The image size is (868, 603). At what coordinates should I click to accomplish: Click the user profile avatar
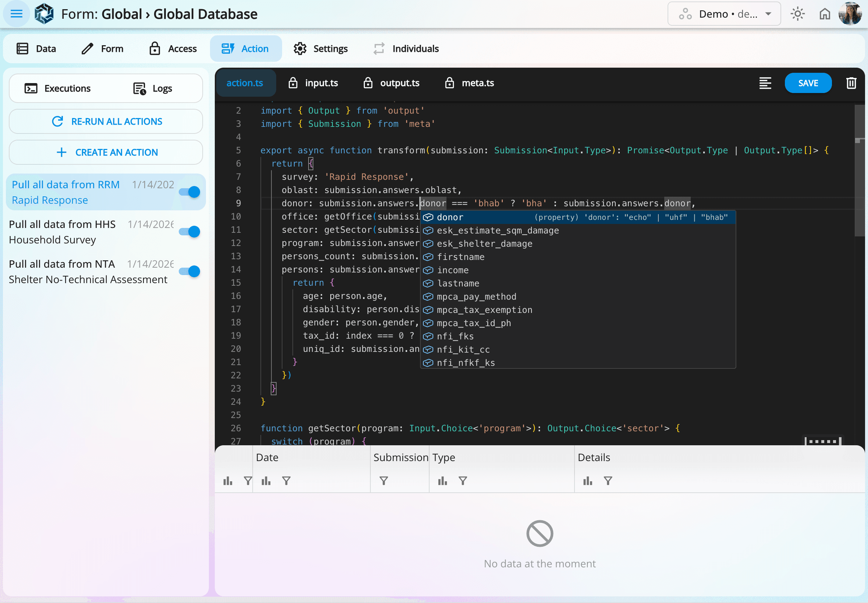point(851,14)
